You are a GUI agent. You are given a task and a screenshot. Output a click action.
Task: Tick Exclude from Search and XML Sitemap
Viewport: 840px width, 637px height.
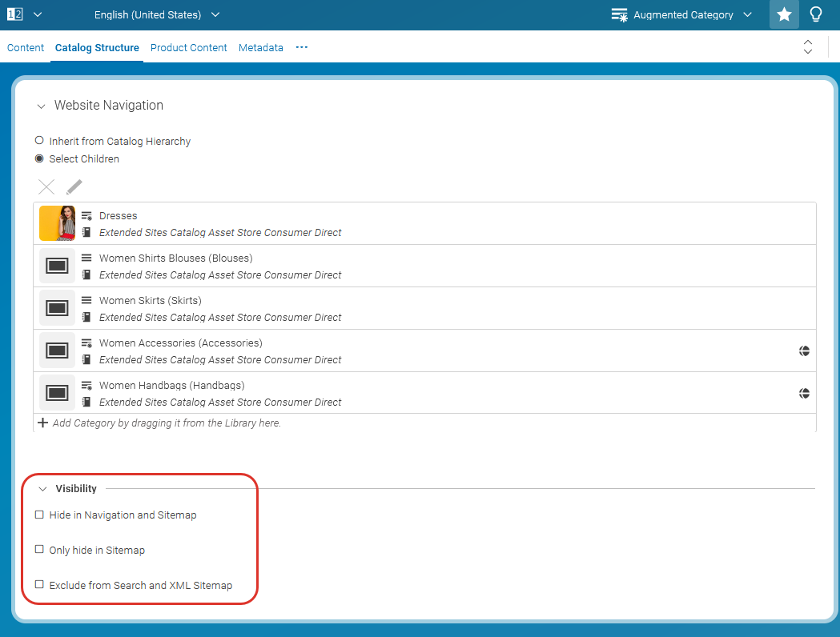pyautogui.click(x=40, y=585)
